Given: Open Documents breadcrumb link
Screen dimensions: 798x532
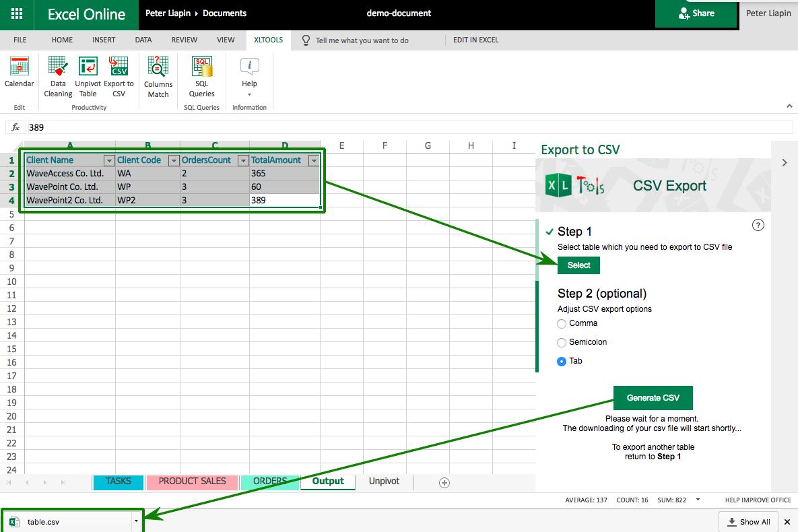Looking at the screenshot, I should [x=224, y=13].
